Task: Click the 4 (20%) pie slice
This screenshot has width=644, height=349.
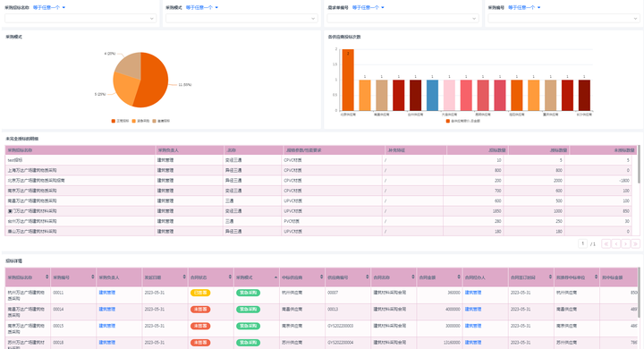Action: click(130, 65)
